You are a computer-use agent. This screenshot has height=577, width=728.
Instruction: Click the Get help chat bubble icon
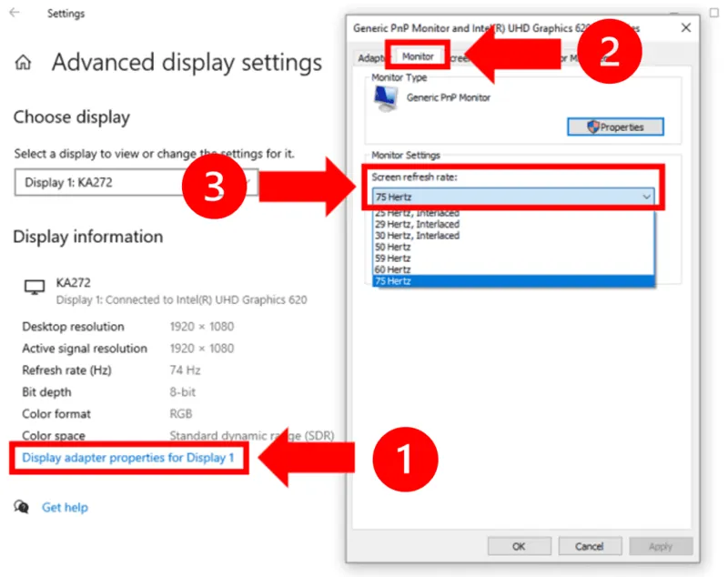(22, 507)
